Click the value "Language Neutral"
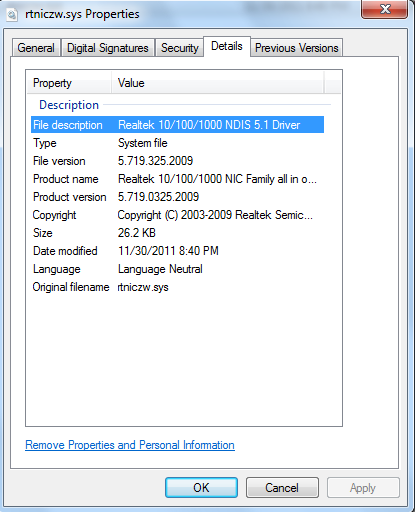Viewport: 415px width, 513px height. point(160,269)
